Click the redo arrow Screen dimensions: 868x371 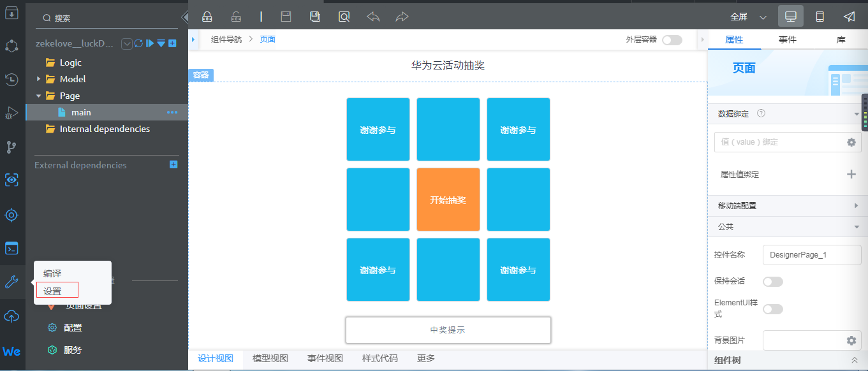tap(402, 17)
